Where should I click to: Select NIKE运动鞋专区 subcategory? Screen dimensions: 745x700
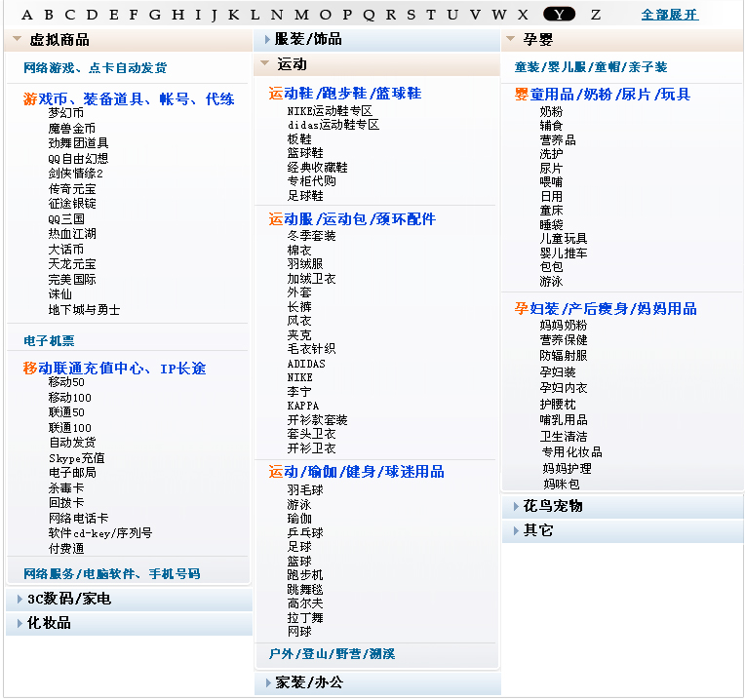click(330, 111)
